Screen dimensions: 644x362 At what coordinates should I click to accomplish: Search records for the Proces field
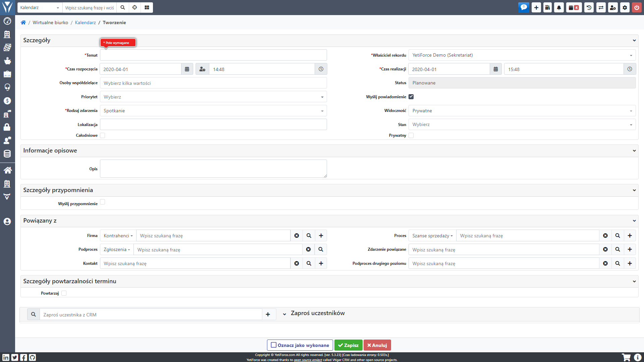(618, 236)
